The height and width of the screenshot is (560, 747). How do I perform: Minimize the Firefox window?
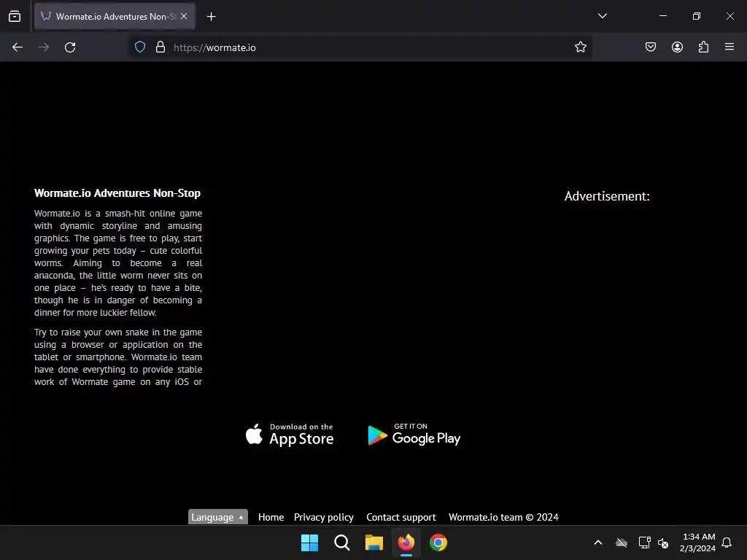(662, 16)
